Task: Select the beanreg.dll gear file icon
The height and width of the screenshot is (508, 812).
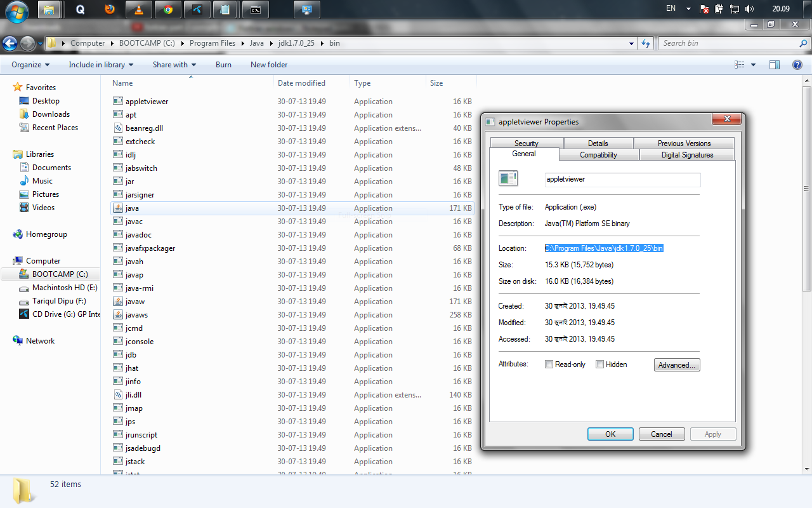Action: 118,128
